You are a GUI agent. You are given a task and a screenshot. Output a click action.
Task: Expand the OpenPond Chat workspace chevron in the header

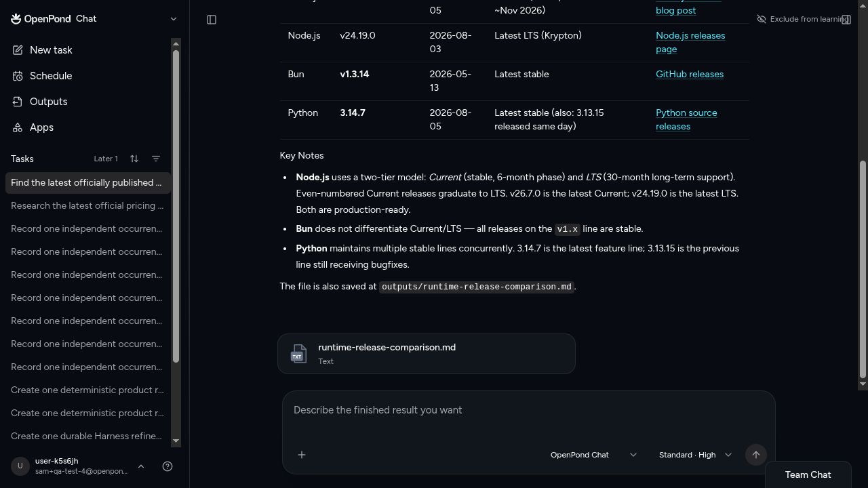(x=173, y=19)
